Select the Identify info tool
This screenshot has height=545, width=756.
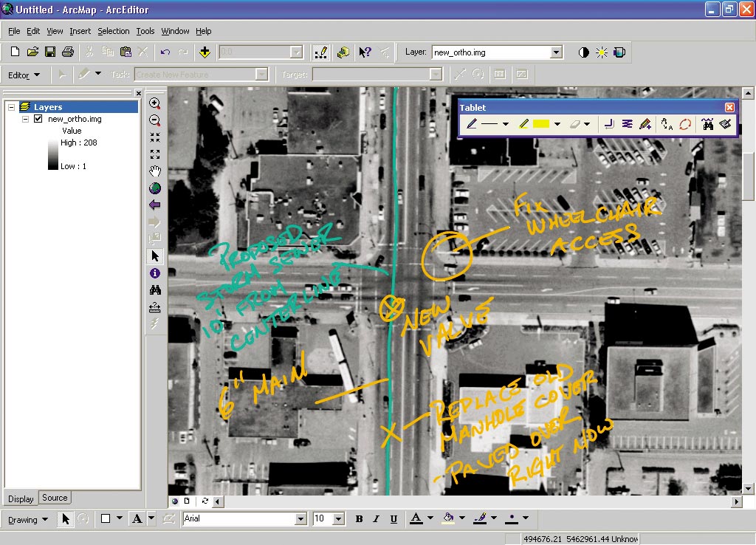coord(155,273)
